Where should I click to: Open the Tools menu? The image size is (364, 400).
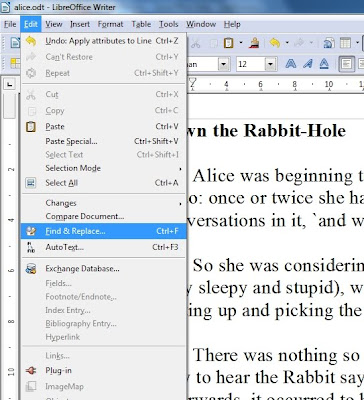[168, 24]
